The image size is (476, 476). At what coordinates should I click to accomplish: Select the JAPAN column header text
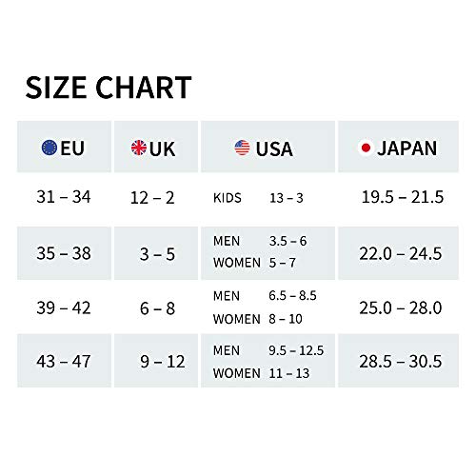(407, 149)
